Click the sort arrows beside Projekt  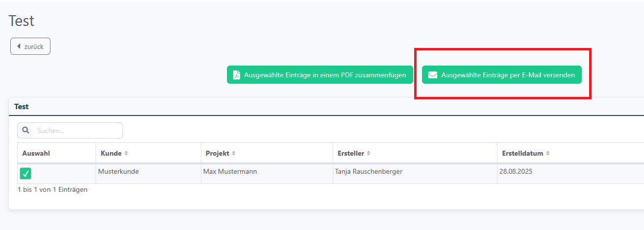(x=233, y=153)
